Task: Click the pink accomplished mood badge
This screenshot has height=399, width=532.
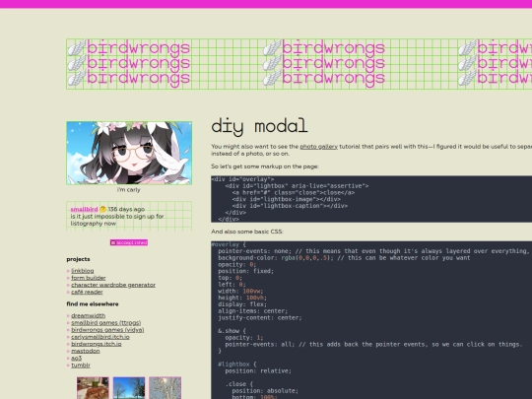Action: 129,242
